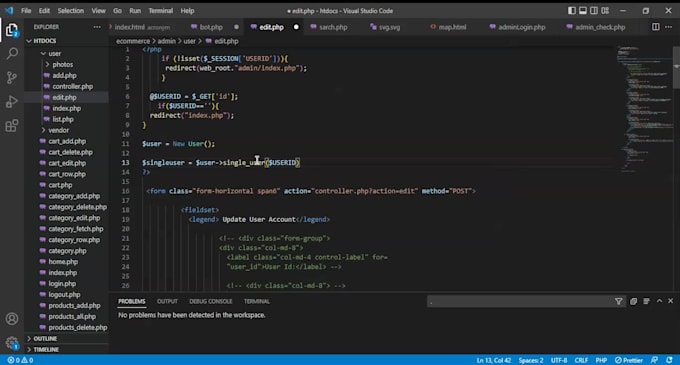Click edit.php in the breadcrumb path
Screen dimensions: 680x365
point(226,41)
